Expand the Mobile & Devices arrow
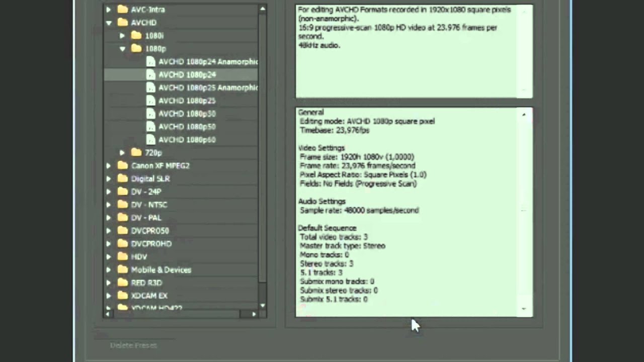644x362 pixels. (109, 270)
